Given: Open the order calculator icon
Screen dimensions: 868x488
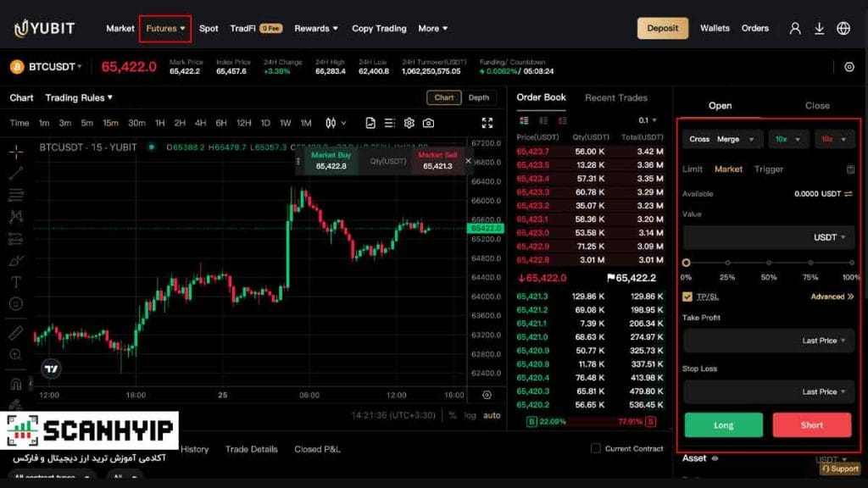Looking at the screenshot, I should coord(851,169).
